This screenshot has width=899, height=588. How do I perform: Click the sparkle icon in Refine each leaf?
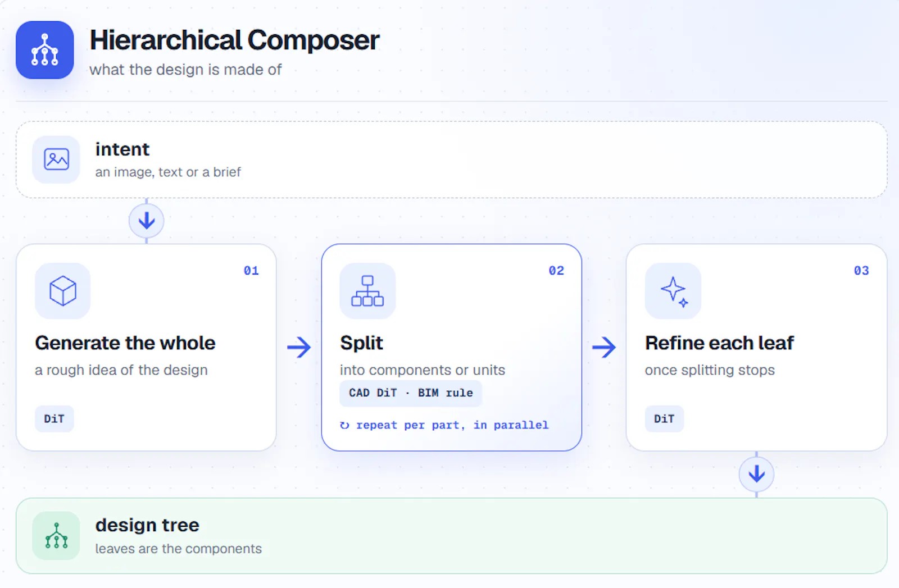[673, 291]
